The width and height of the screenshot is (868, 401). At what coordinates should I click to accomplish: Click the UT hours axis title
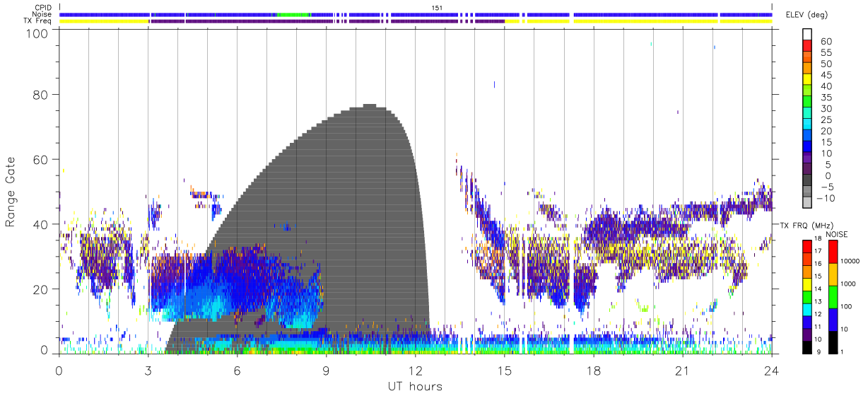[415, 386]
